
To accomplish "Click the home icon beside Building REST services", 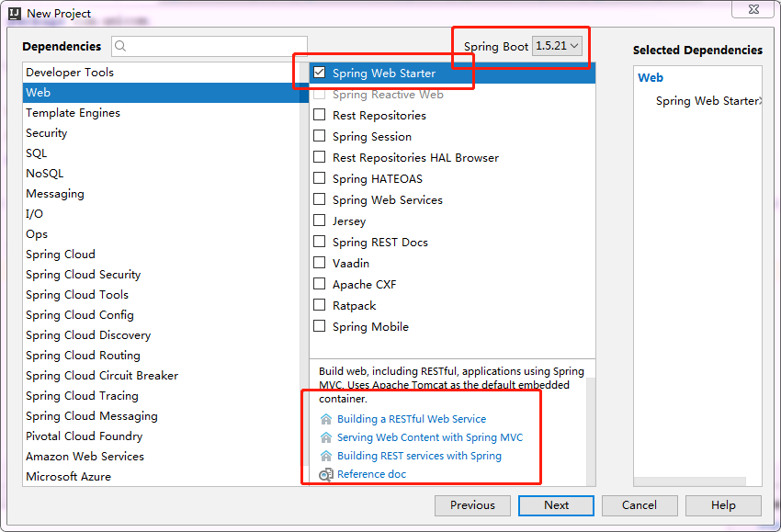I will click(326, 456).
